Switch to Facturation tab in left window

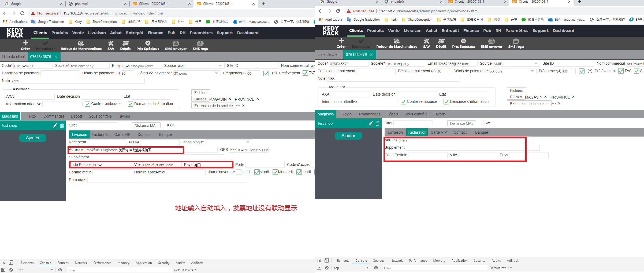pos(101,134)
